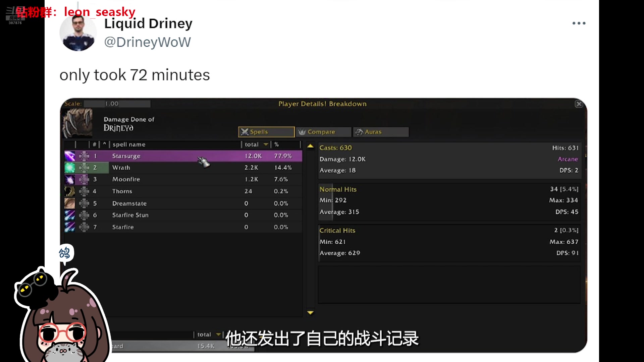This screenshot has height=362, width=644.
Task: Click the Thorns spell icon
Action: (x=70, y=191)
